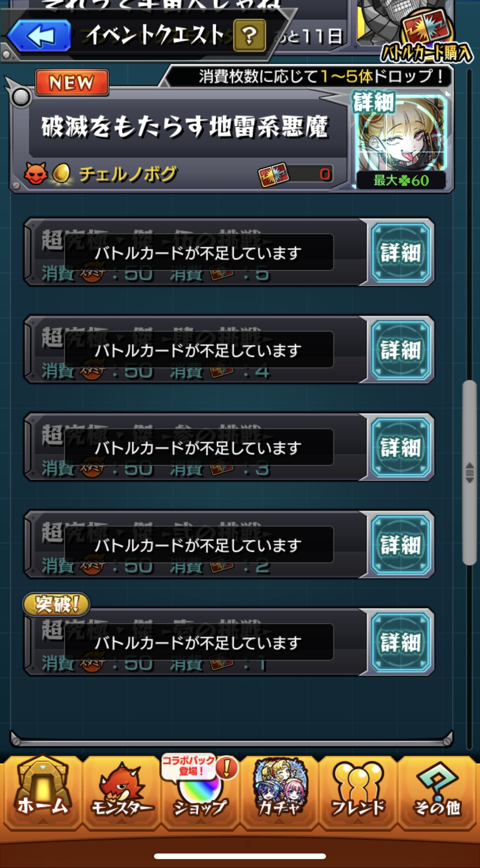Open 詳細 for the 5-card cost quest
The width and height of the screenshot is (480, 868).
[x=400, y=252]
